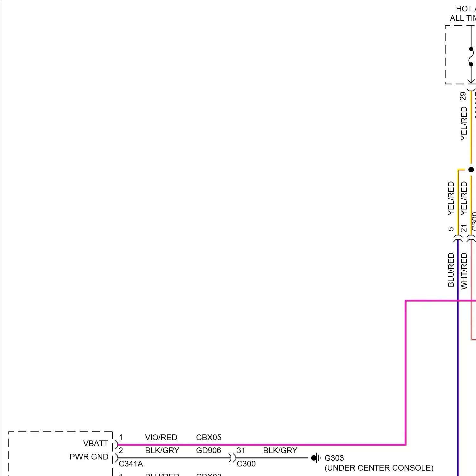The image size is (476, 476).
Task: Select the VIO/RED wire color label
Action: 161,437
